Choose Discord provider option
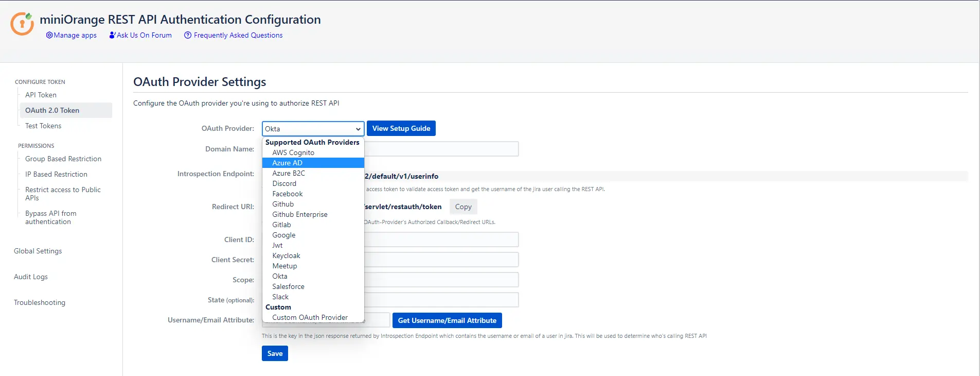The height and width of the screenshot is (376, 980). 313,183
